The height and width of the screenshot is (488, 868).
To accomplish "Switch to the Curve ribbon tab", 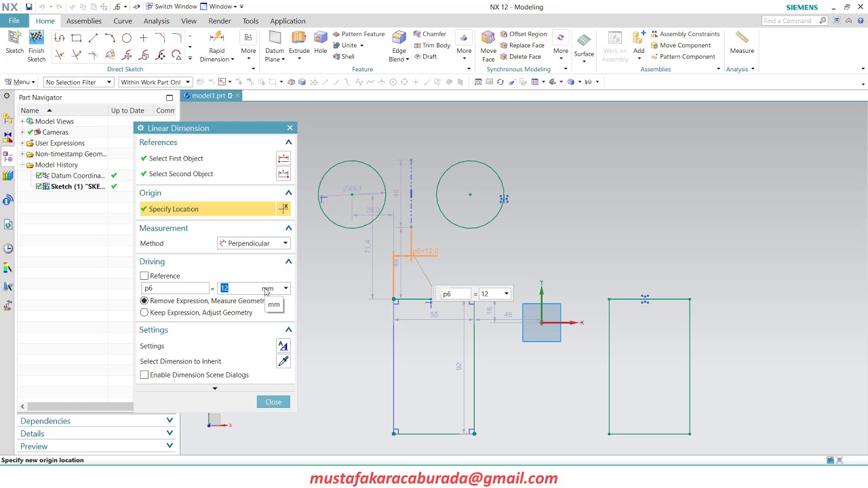I will click(123, 21).
